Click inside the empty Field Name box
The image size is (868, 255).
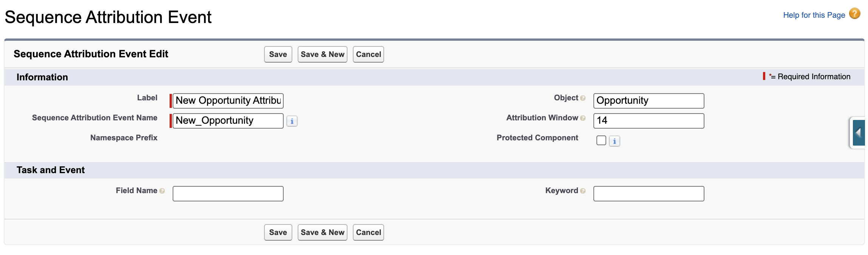tap(227, 193)
